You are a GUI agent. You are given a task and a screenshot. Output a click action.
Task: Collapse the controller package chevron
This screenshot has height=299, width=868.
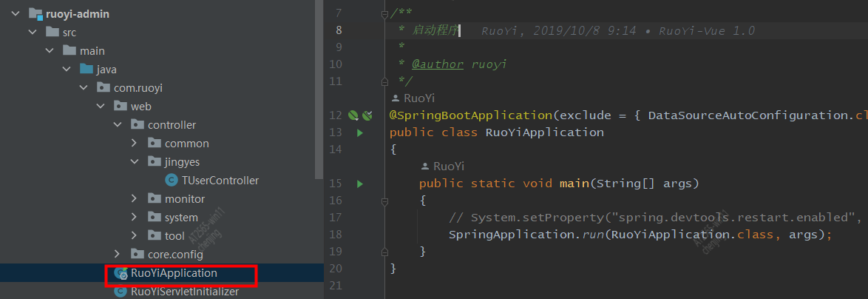(118, 125)
